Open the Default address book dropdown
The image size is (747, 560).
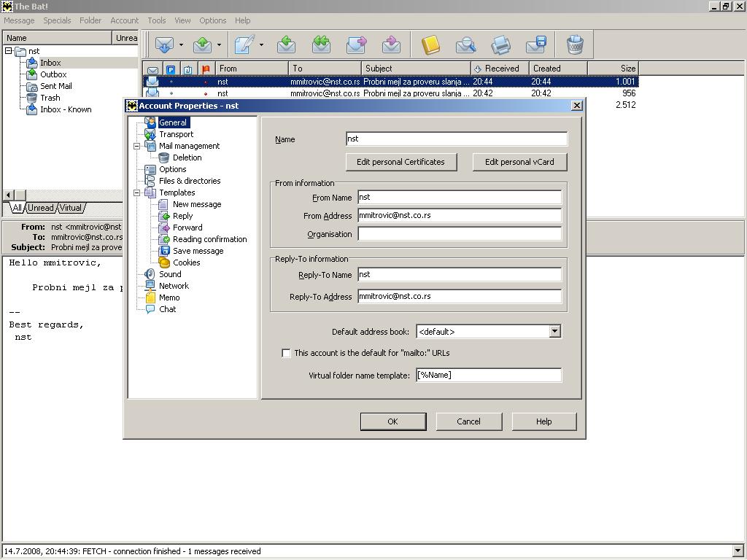(554, 332)
